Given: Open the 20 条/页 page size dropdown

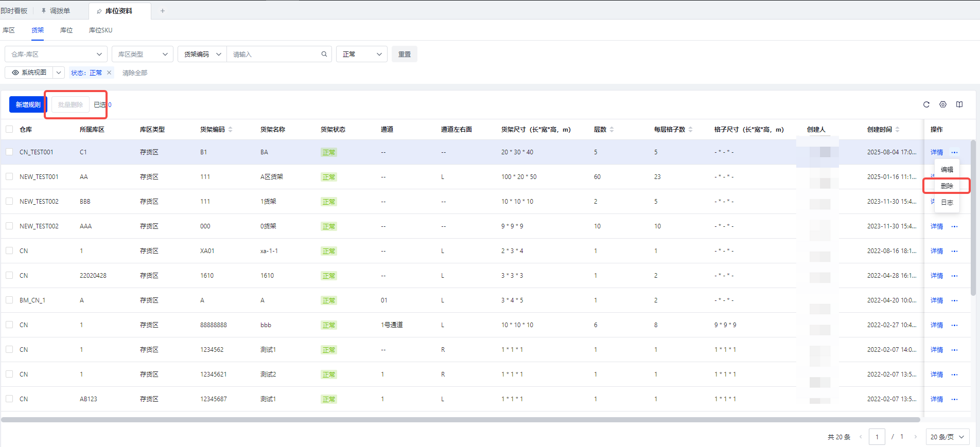Looking at the screenshot, I should point(947,437).
